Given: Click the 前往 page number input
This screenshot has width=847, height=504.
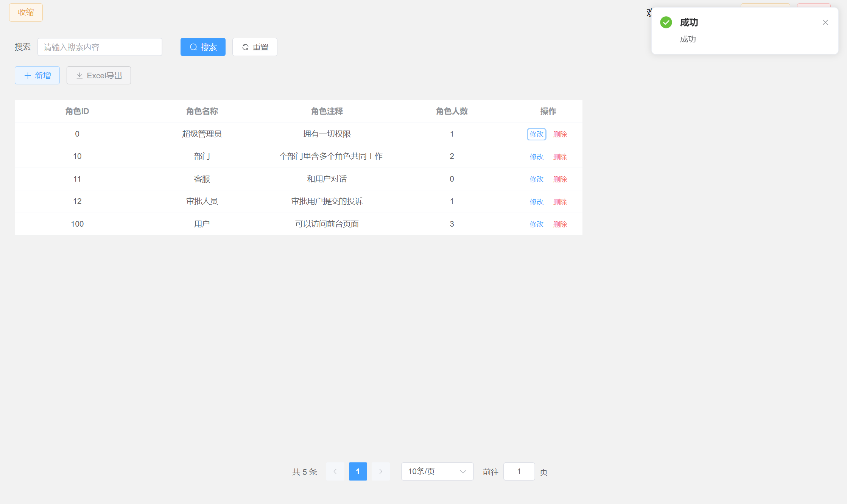Looking at the screenshot, I should click(519, 471).
